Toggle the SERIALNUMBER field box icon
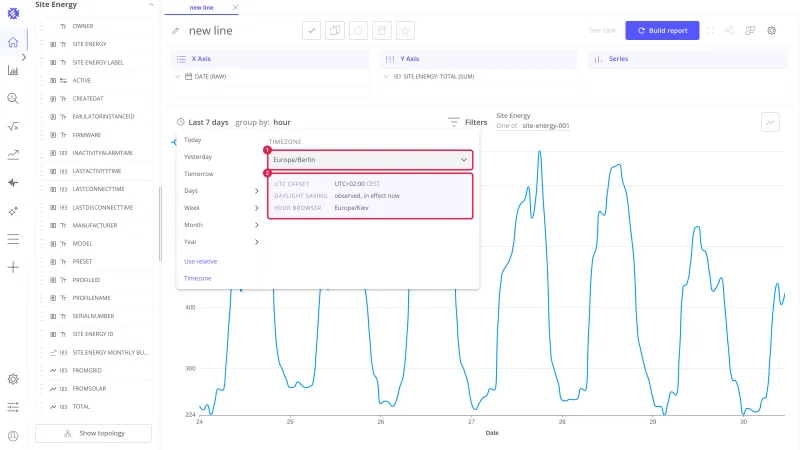Viewport: 800px width, 450px height. [x=53, y=316]
